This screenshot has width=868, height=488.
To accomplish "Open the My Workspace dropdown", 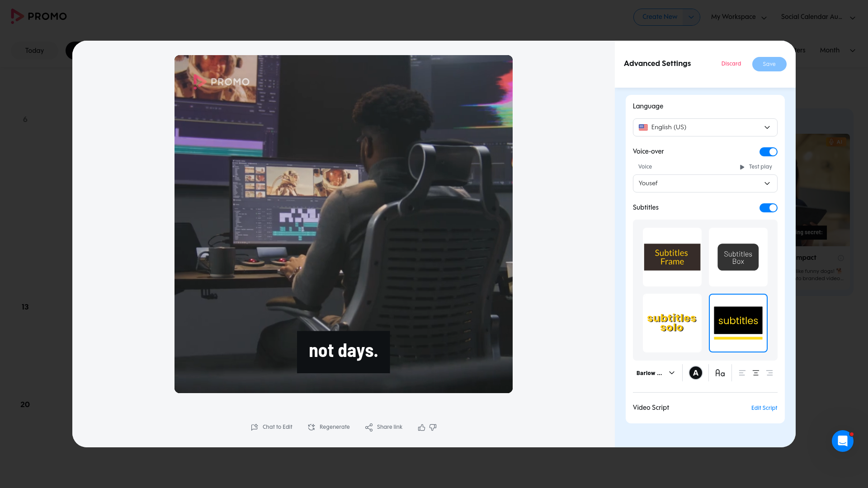I will (739, 17).
